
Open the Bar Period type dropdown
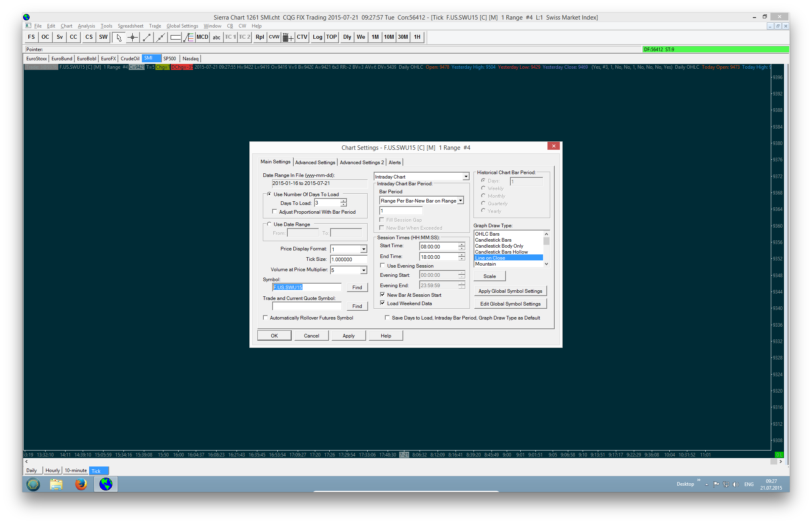click(460, 200)
